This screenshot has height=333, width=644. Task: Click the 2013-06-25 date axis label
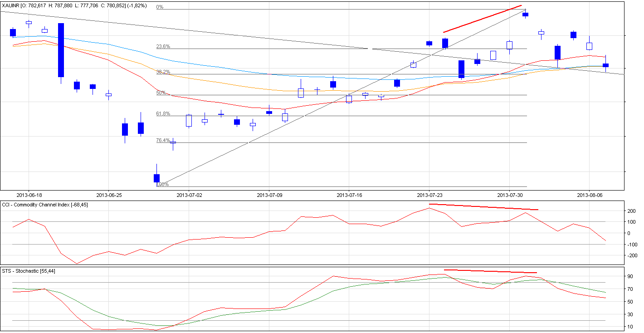click(x=109, y=195)
